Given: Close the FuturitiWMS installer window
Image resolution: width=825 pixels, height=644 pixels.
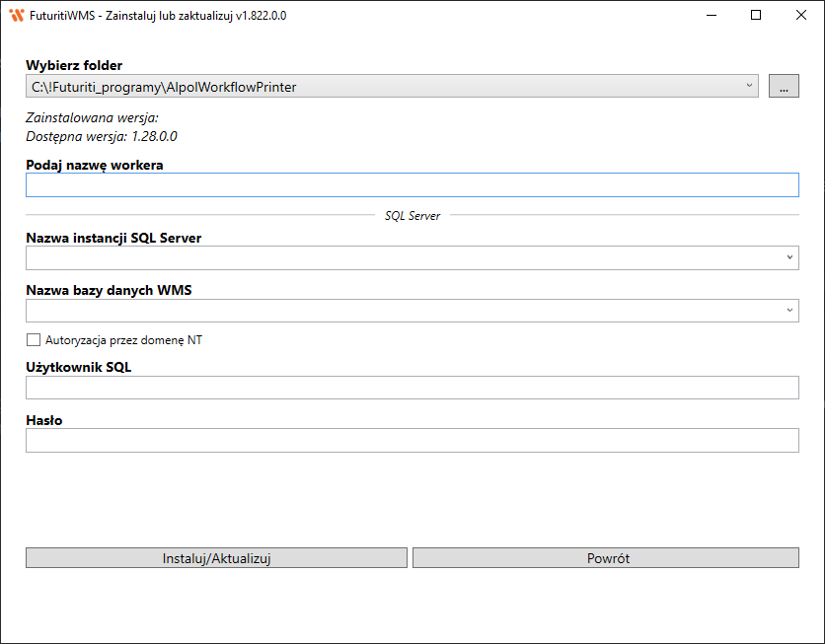Looking at the screenshot, I should (801, 16).
